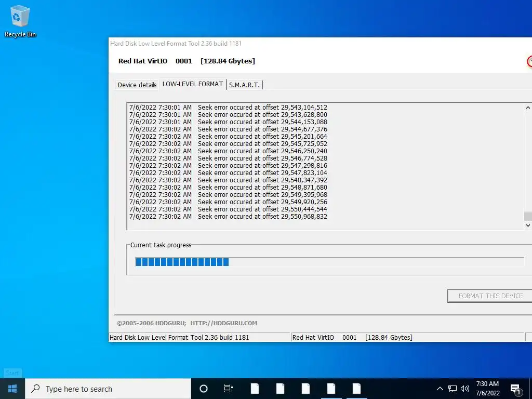
Task: Open the Recycle Bin desktop icon
Action: 20,21
